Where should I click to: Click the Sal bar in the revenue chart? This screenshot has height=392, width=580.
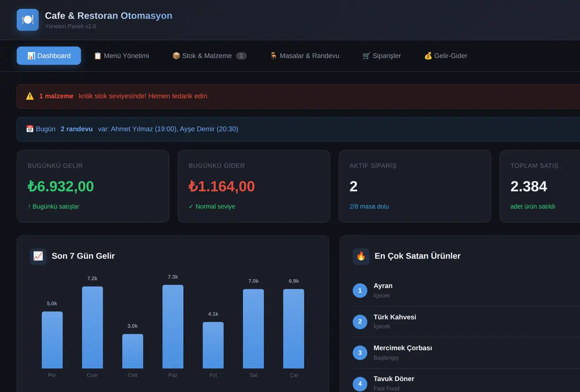(x=253, y=329)
